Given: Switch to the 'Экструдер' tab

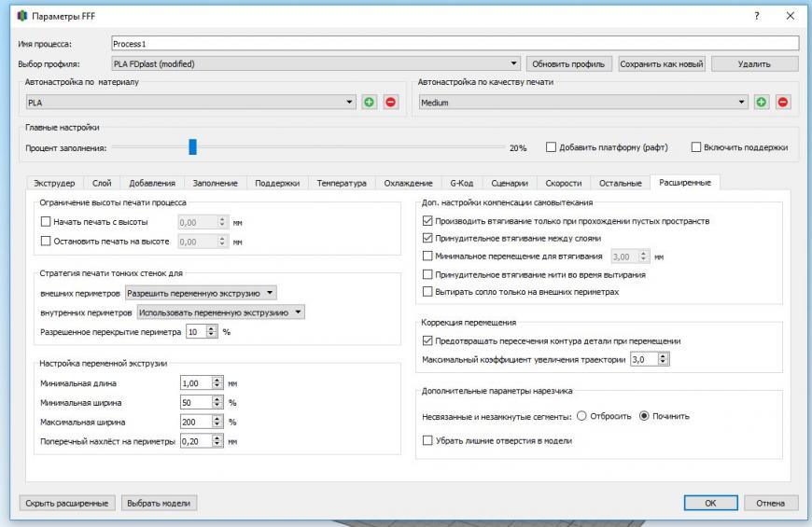Looking at the screenshot, I should (x=54, y=183).
